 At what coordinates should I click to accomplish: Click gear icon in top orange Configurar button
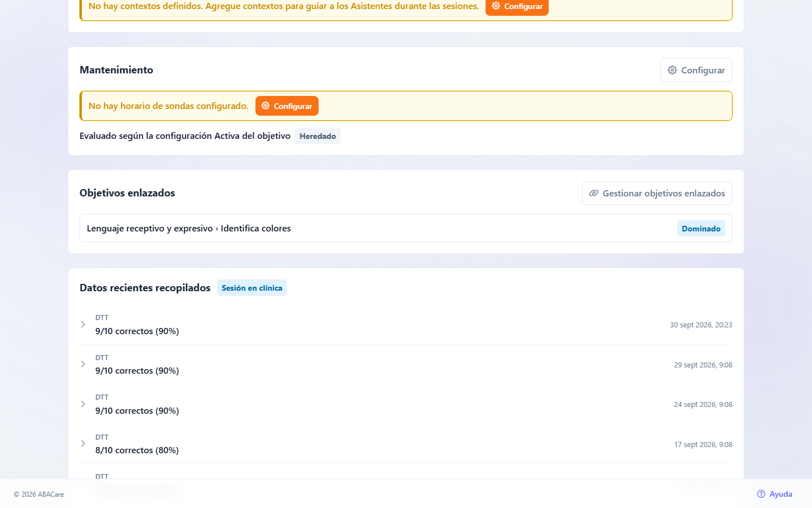click(x=496, y=6)
